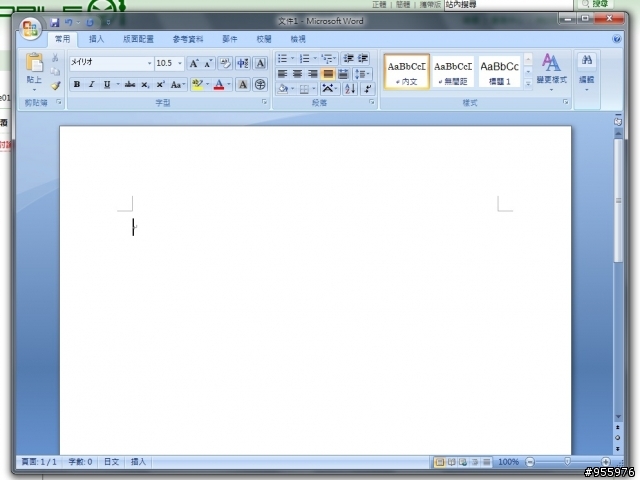Image resolution: width=640 pixels, height=480 pixels.
Task: Click the 字數: 0 word count in status bar
Action: pos(80,462)
